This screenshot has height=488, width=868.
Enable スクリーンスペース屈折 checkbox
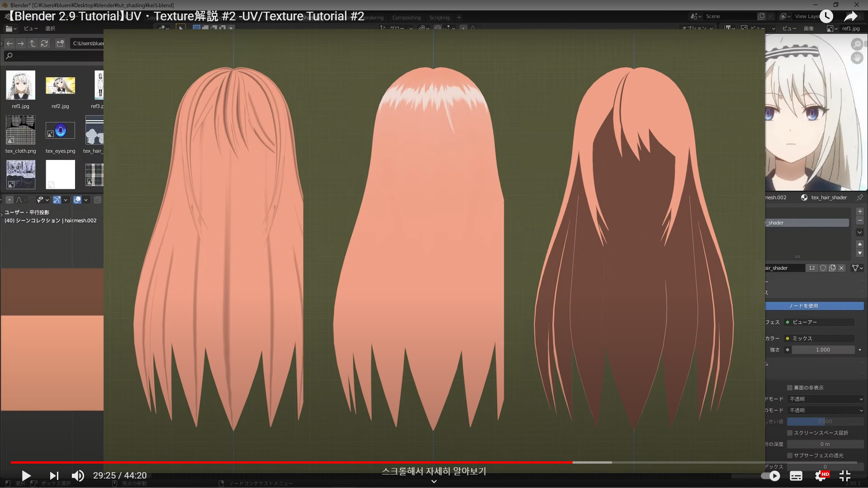point(790,433)
